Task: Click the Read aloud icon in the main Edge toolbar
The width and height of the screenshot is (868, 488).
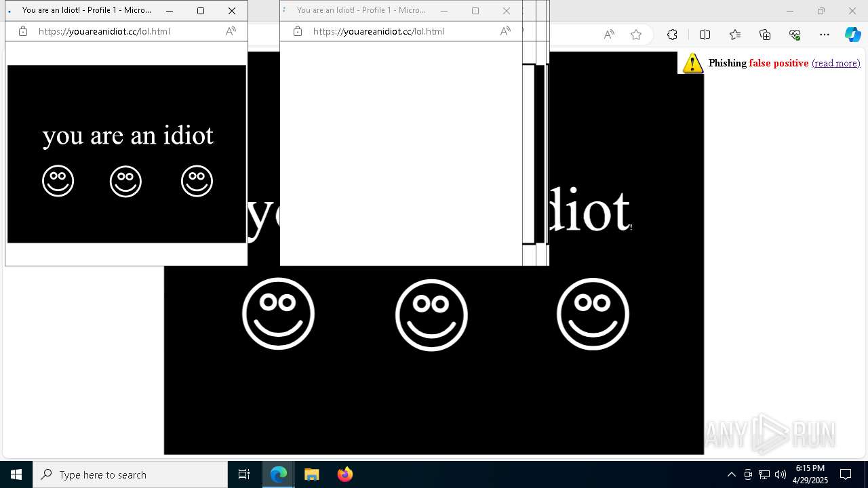Action: click(609, 35)
